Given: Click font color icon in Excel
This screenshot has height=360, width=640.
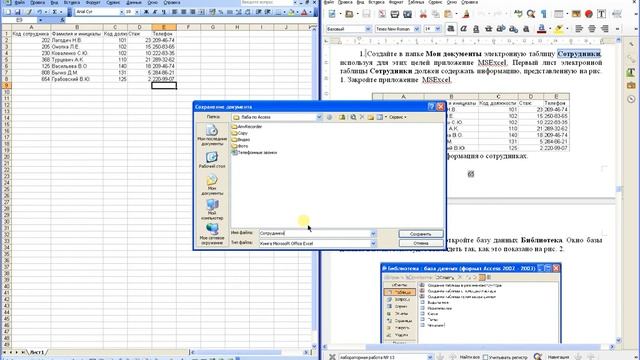Looking at the screenshot, I should click(x=304, y=12).
